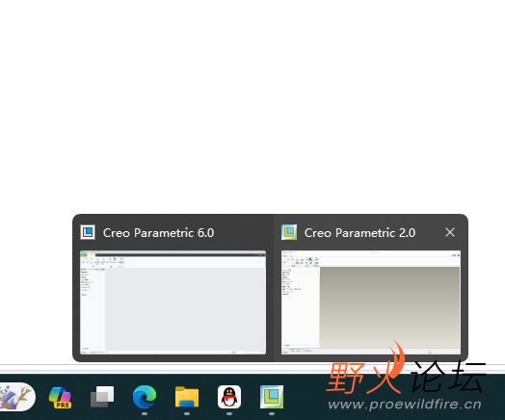Open Task View from the taskbar
505x420 pixels.
click(102, 397)
